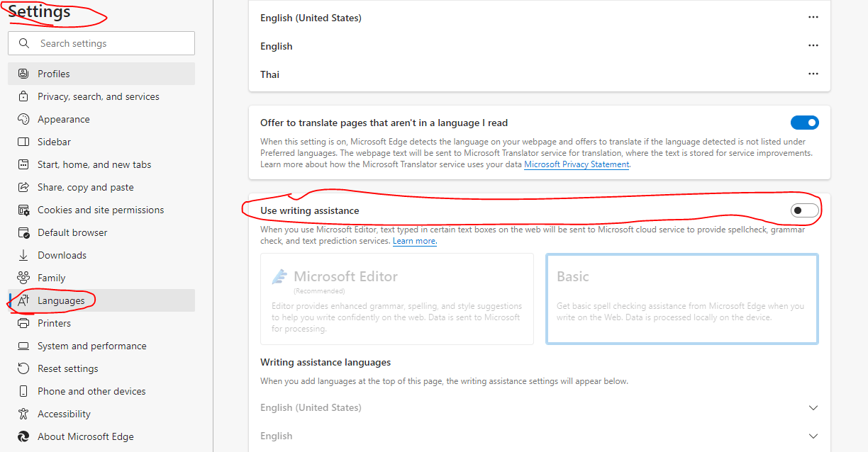Image resolution: width=868 pixels, height=452 pixels.
Task: Click the Share, copy and paste icon
Action: (x=23, y=187)
